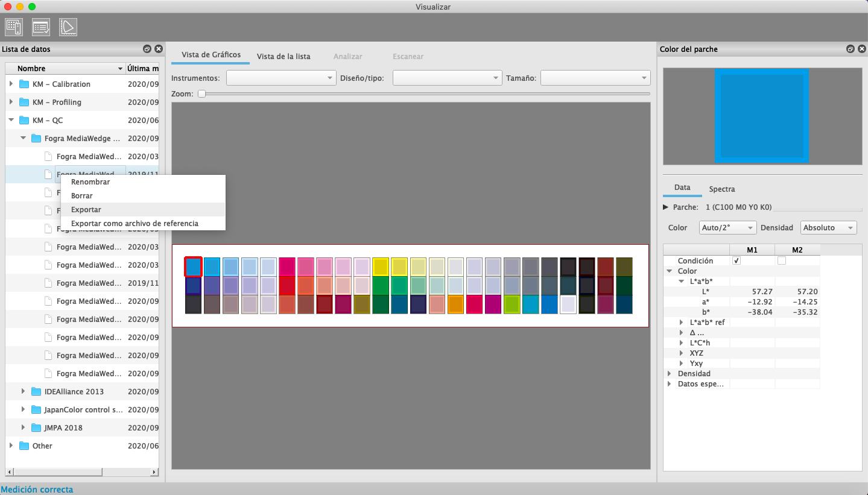Image resolution: width=868 pixels, height=495 pixels.
Task: Choose Exportar from the context menu
Action: 143,209
